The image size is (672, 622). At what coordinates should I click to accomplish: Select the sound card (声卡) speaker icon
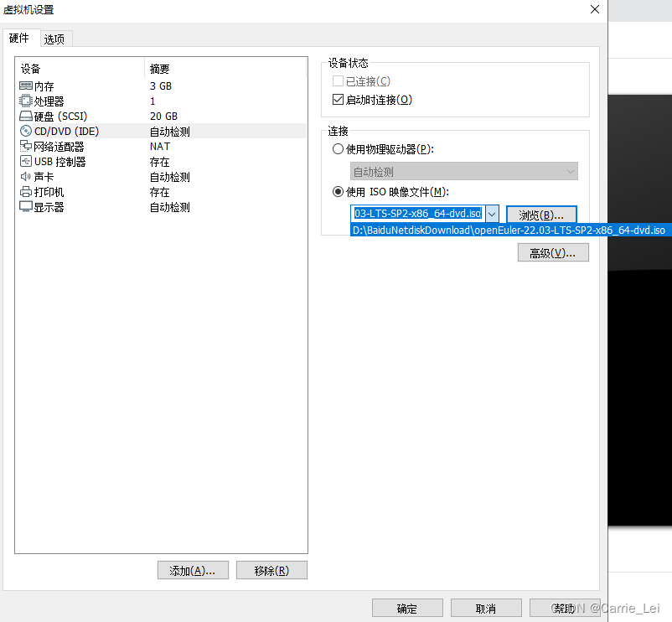(x=26, y=177)
